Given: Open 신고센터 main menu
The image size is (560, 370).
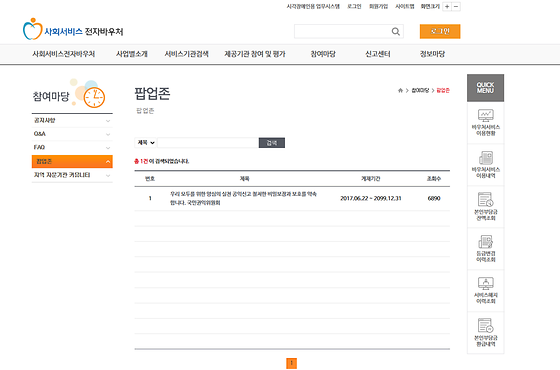Looking at the screenshot, I should [378, 54].
